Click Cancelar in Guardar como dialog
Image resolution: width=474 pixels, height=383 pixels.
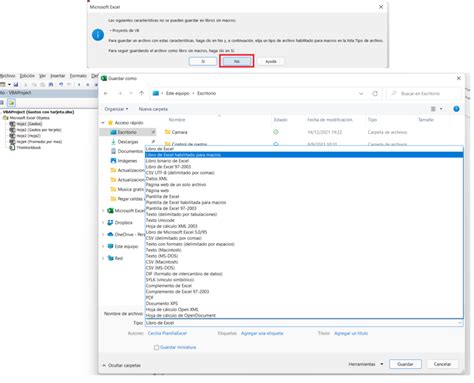pyautogui.click(x=442, y=364)
